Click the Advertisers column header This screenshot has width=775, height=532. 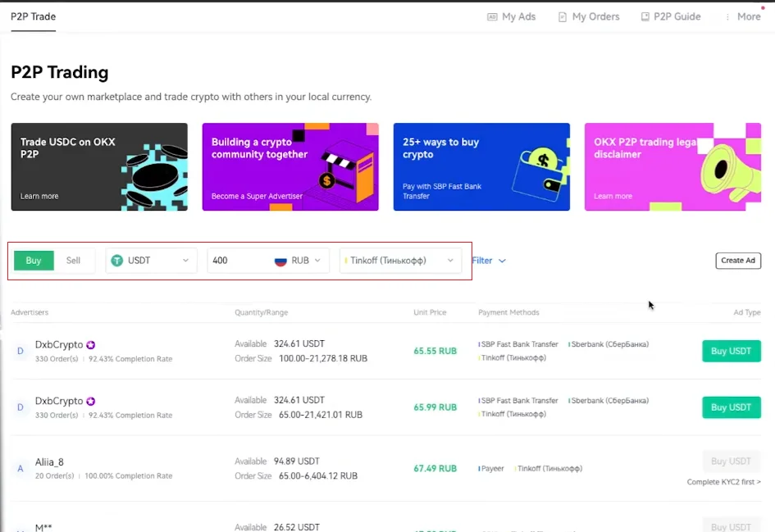pyautogui.click(x=30, y=312)
